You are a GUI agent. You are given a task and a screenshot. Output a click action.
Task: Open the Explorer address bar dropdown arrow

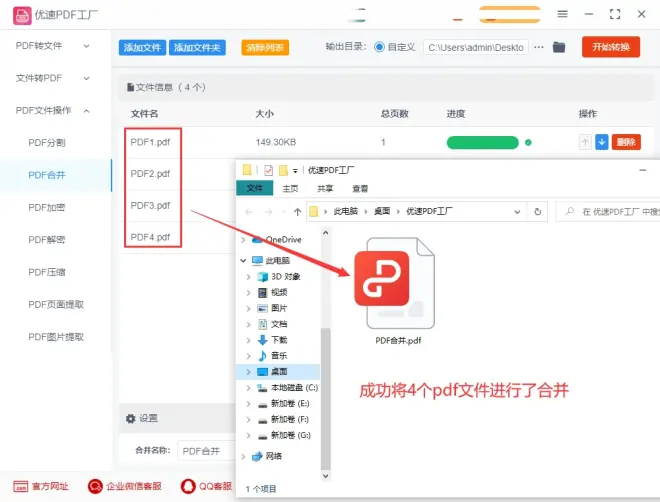[x=517, y=212]
